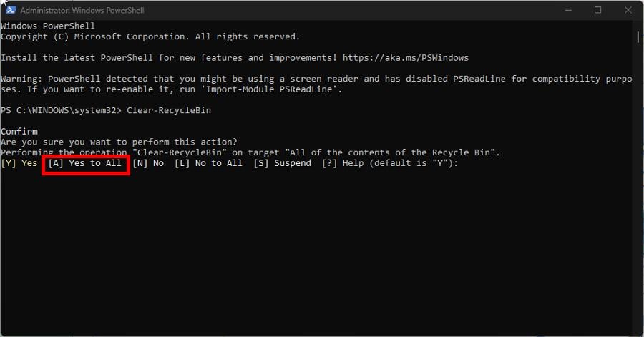Click the Clear-RecycleBin command text
Image resolution: width=644 pixels, height=337 pixels.
point(169,110)
